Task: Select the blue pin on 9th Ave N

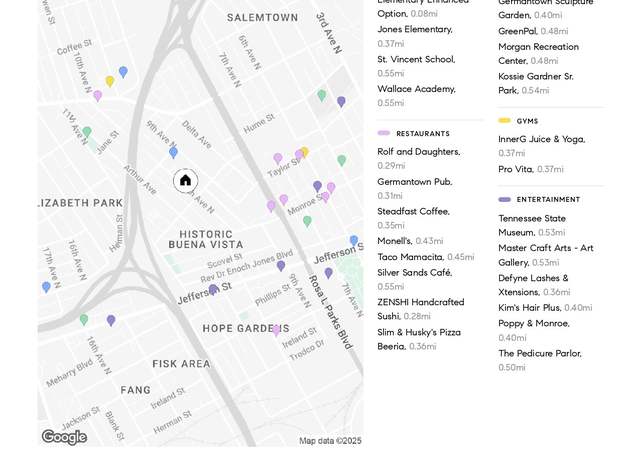Action: point(173,153)
